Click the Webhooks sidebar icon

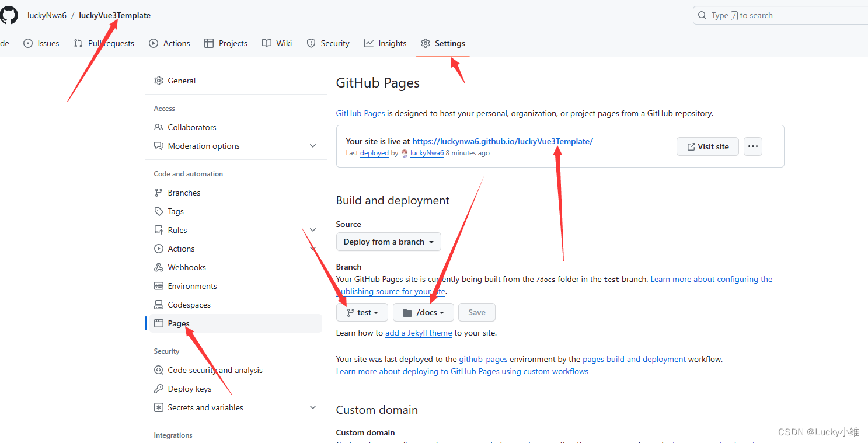(x=159, y=267)
